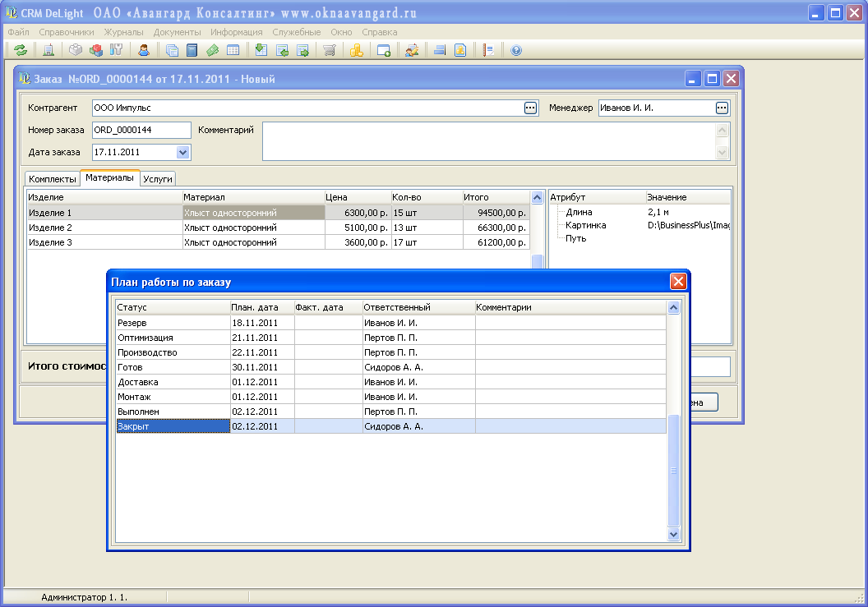Open help via blue question mark icon
The image size is (868, 607).
click(516, 50)
